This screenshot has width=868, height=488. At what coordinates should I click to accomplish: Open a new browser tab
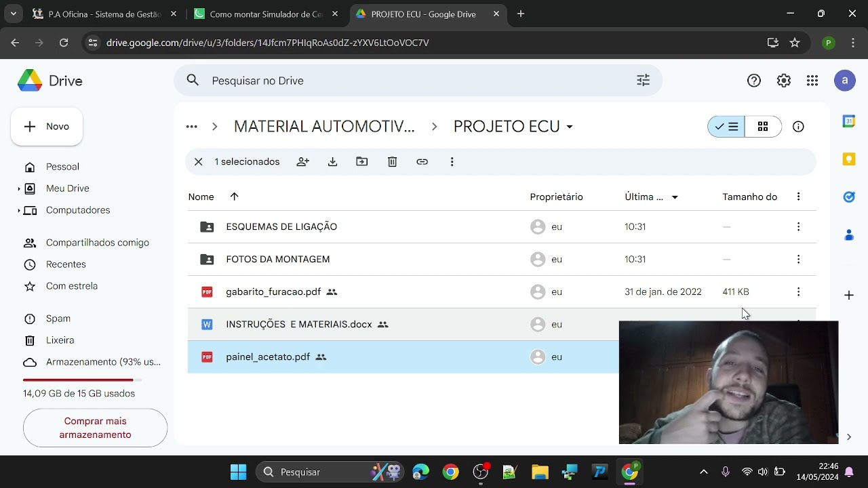tap(520, 14)
